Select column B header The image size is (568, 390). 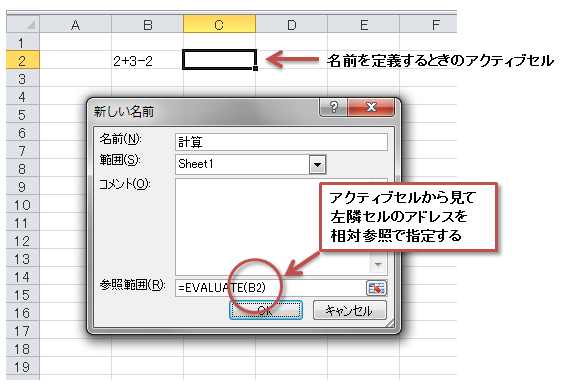pyautogui.click(x=147, y=25)
